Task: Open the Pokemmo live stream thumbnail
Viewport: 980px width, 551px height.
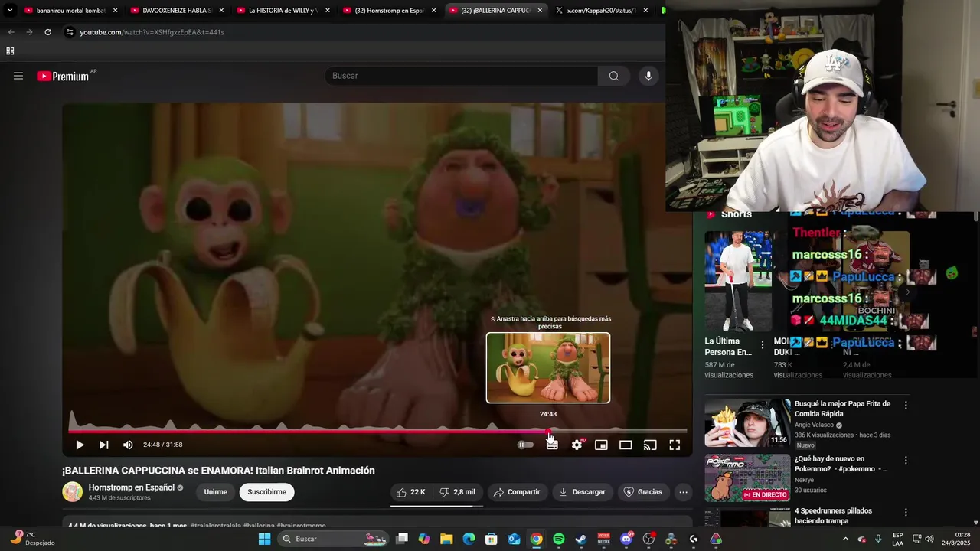Action: (x=747, y=478)
